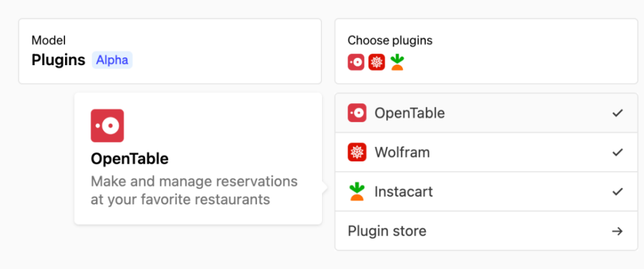Viewport: 644px width, 269px height.
Task: Click the OpenTable description text
Action: (x=194, y=190)
